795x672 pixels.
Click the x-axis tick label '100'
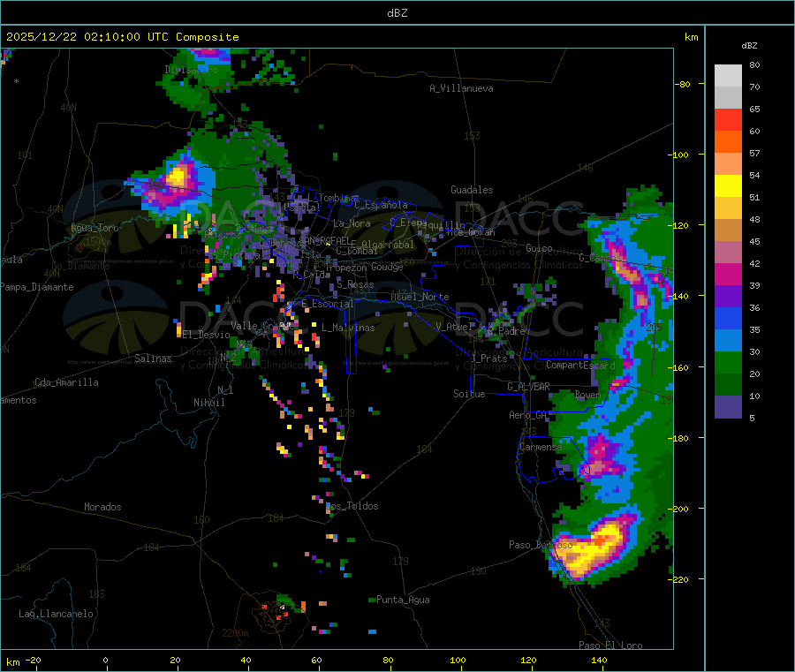coord(458,660)
